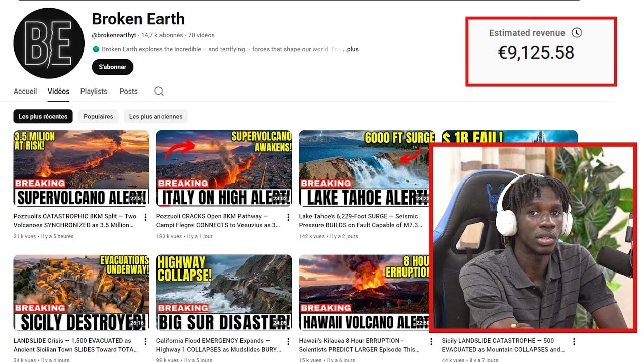The height and width of the screenshot is (362, 644).
Task: Switch to the Accueil tab
Action: click(x=25, y=91)
